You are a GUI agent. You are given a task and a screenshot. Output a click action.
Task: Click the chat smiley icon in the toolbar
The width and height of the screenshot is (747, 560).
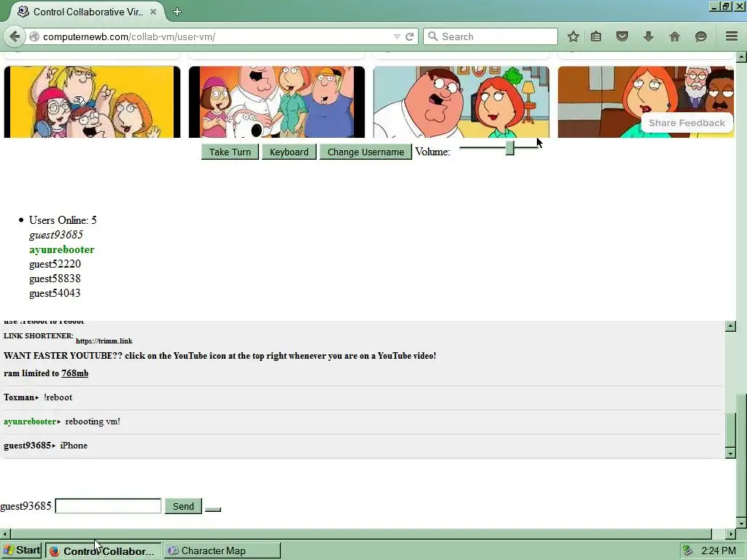701,36
